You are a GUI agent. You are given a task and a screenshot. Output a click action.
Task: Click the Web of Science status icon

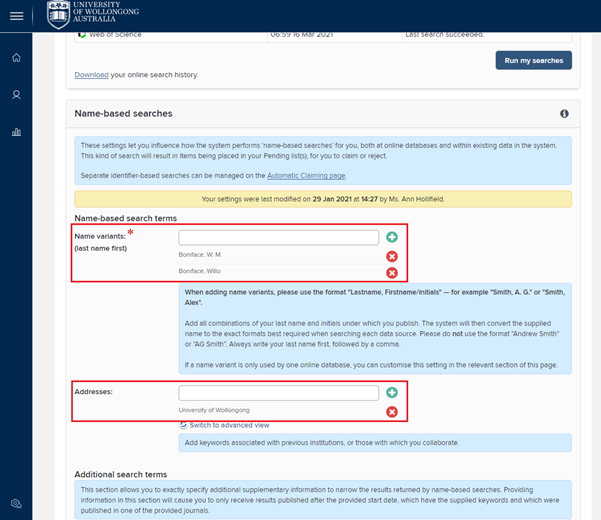tap(82, 35)
